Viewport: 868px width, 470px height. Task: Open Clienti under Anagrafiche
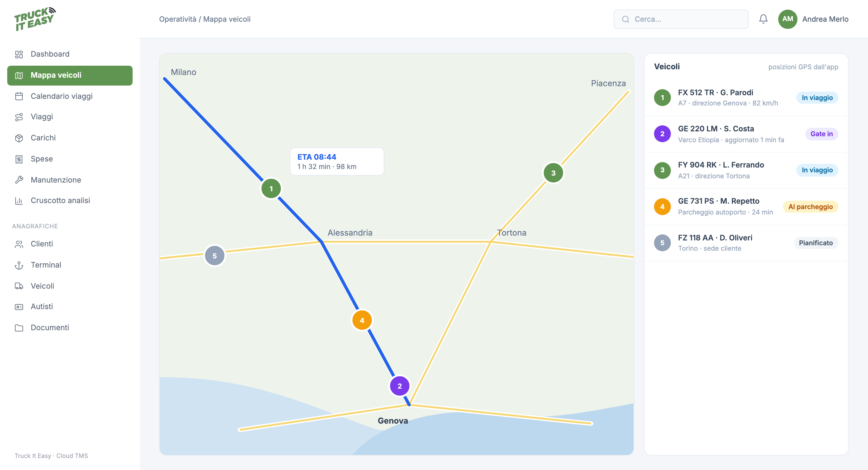pyautogui.click(x=70, y=244)
